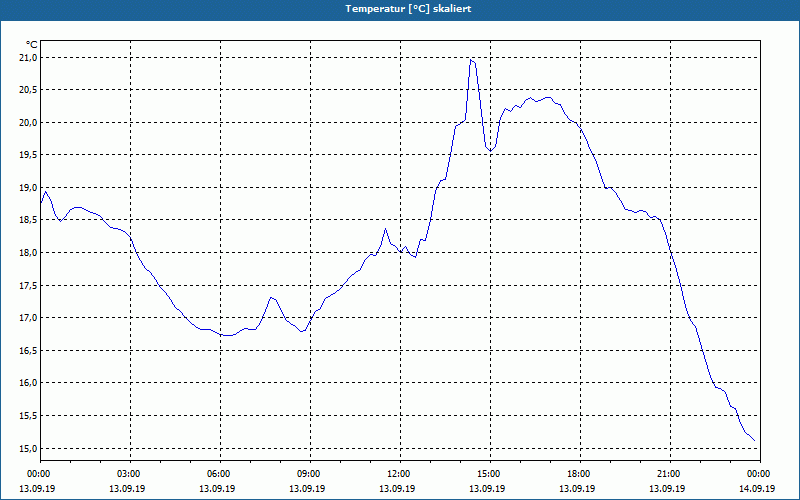Click the chart title 'Temperatur [°C] skaliert'
800x500 pixels.
[408, 9]
